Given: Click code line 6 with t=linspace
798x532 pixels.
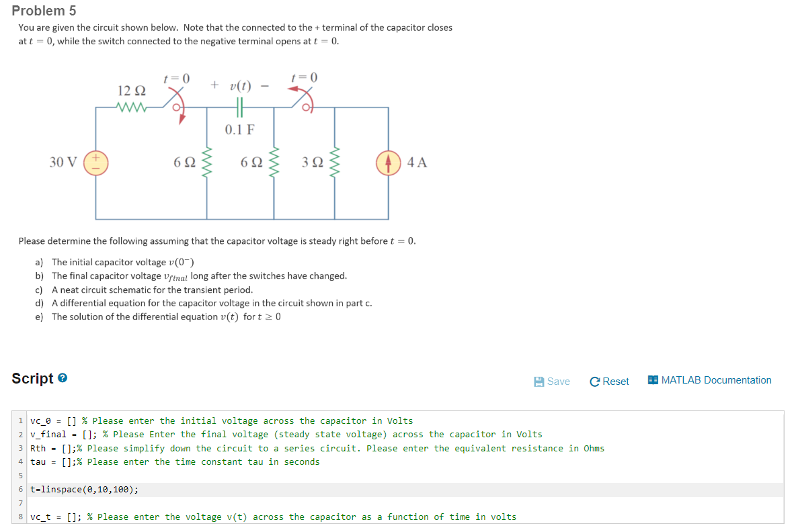Looking at the screenshot, I should (x=405, y=490).
